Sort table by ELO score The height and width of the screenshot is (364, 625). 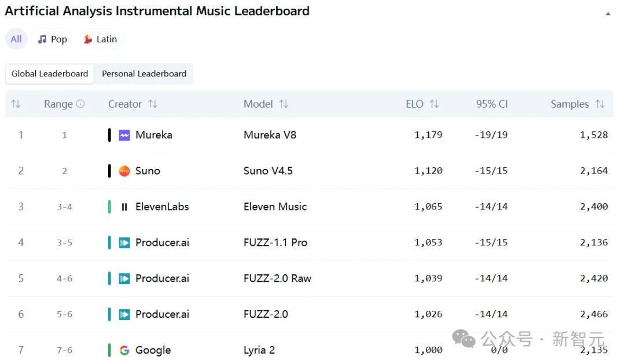(434, 104)
